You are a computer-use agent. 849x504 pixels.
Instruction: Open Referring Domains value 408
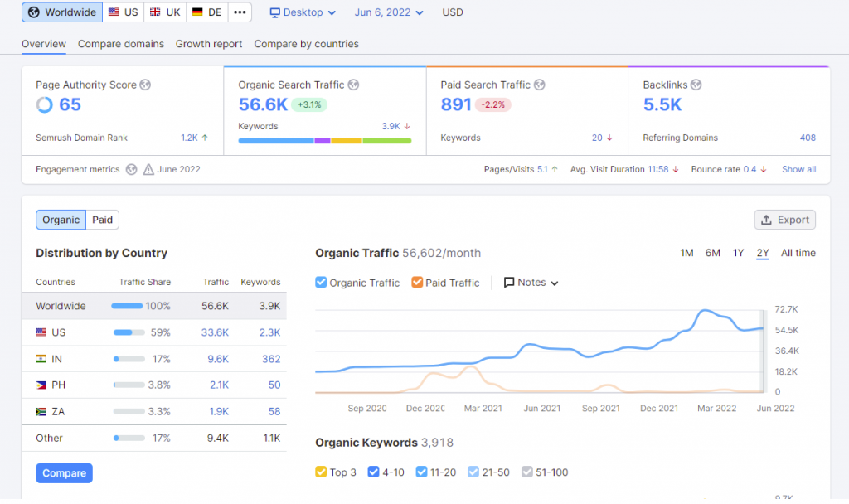point(808,138)
